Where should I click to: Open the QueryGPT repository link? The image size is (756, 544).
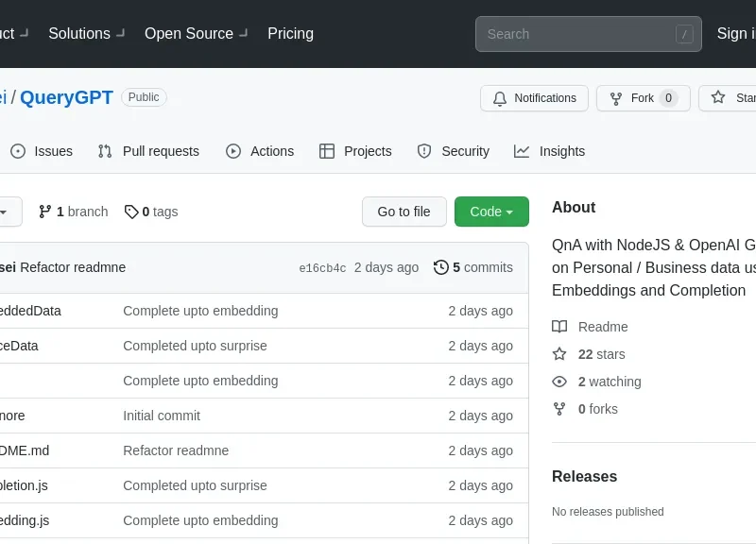click(66, 97)
